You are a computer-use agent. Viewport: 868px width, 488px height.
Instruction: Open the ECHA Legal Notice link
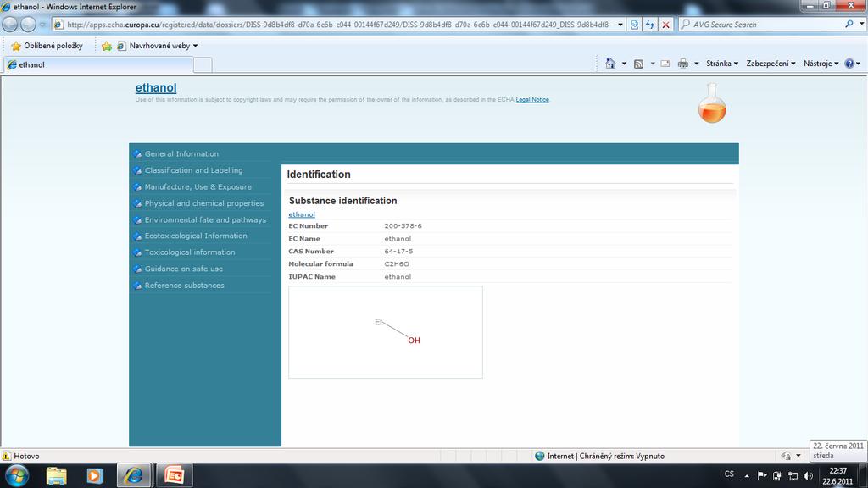(532, 100)
